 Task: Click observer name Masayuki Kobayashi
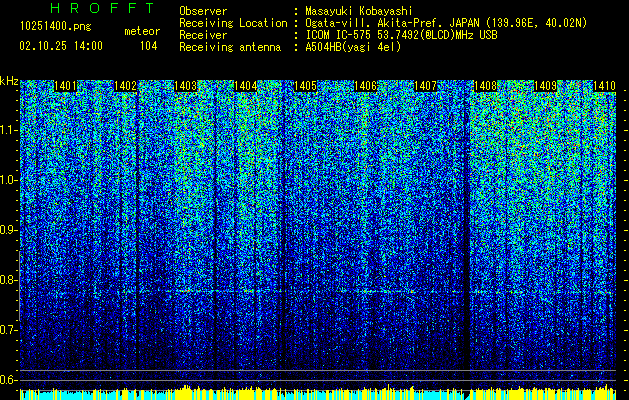[x=359, y=11]
